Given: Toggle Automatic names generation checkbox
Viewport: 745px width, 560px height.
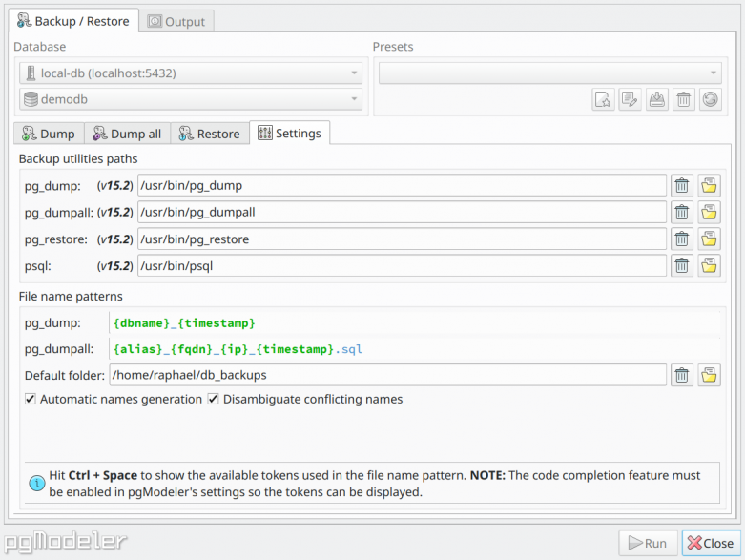Looking at the screenshot, I should [31, 399].
